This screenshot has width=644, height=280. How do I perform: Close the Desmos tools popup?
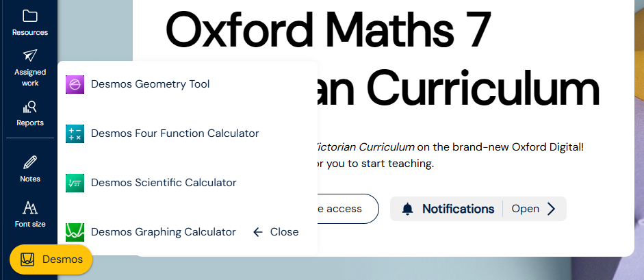[276, 232]
